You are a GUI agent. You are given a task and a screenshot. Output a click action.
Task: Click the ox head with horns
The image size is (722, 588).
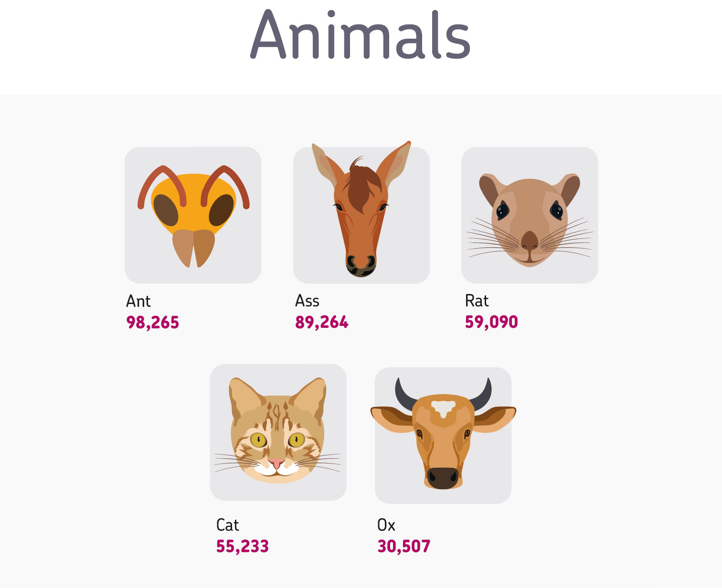click(443, 433)
